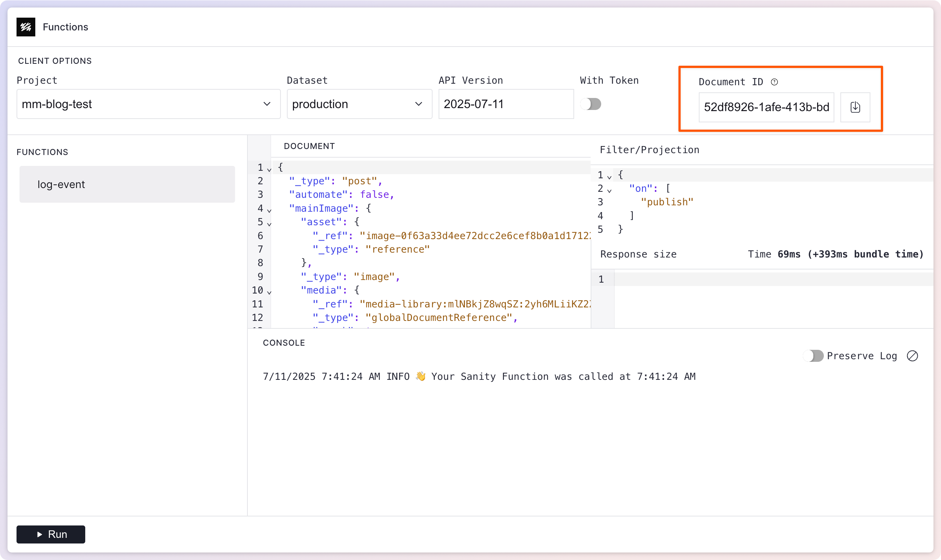The image size is (941, 560).
Task: Click the Response size label
Action: click(638, 254)
